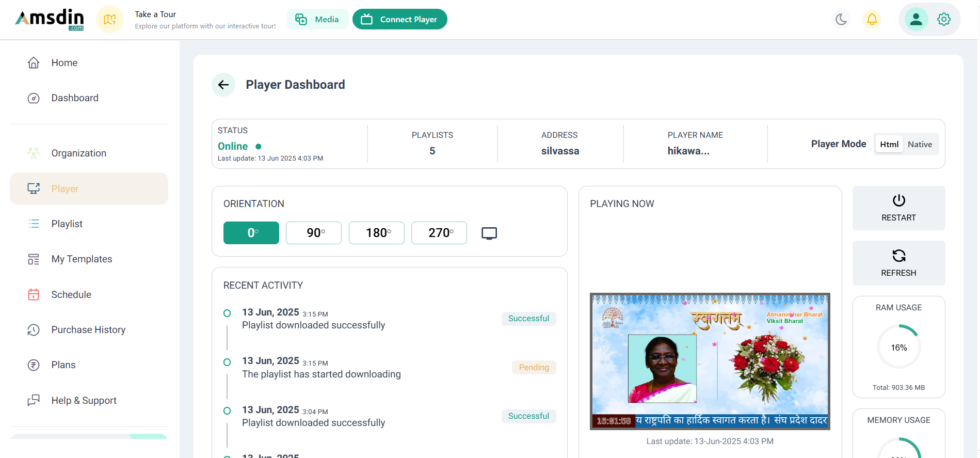Click the truncated player name hikawa...
Image resolution: width=980 pixels, height=458 pixels.
[x=688, y=151]
